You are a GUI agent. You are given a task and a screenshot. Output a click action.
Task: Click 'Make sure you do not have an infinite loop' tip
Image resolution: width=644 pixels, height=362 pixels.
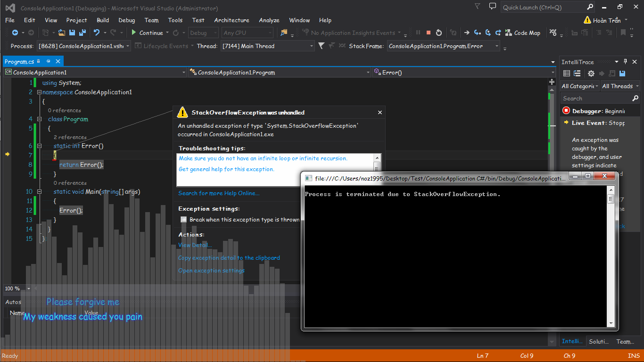263,158
